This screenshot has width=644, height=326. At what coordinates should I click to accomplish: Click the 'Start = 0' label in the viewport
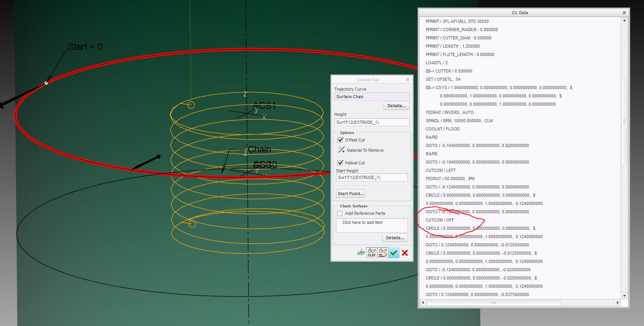(x=85, y=47)
